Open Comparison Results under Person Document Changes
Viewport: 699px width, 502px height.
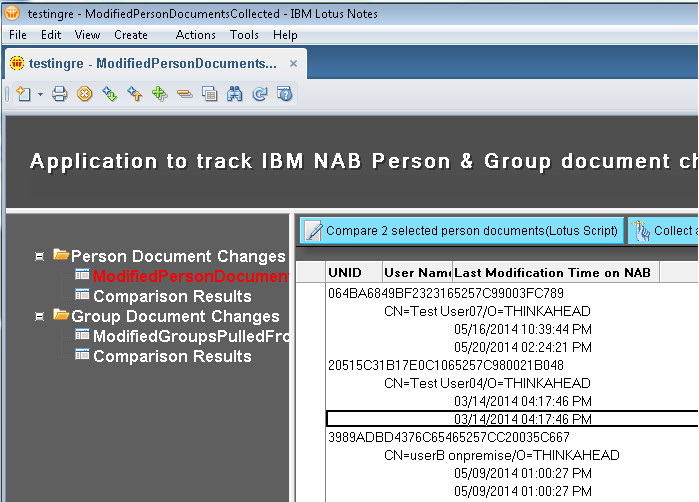pos(172,296)
